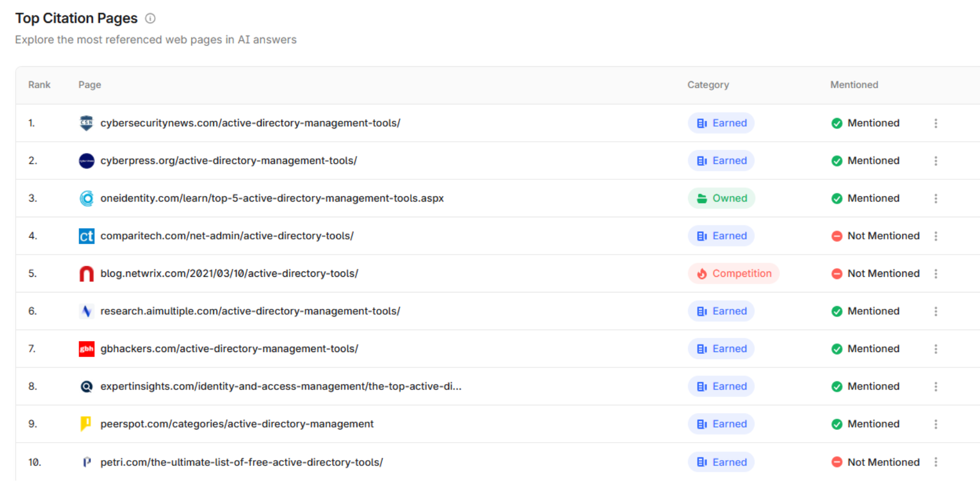The width and height of the screenshot is (980, 501).
Task: Click the Earned badge for comparitech.com
Action: click(x=721, y=236)
